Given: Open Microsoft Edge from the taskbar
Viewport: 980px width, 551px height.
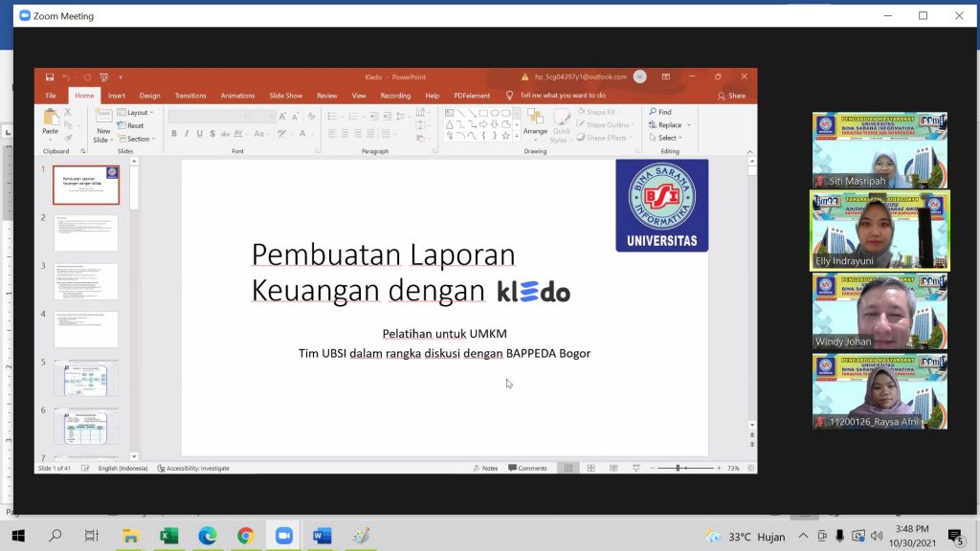Looking at the screenshot, I should point(207,536).
